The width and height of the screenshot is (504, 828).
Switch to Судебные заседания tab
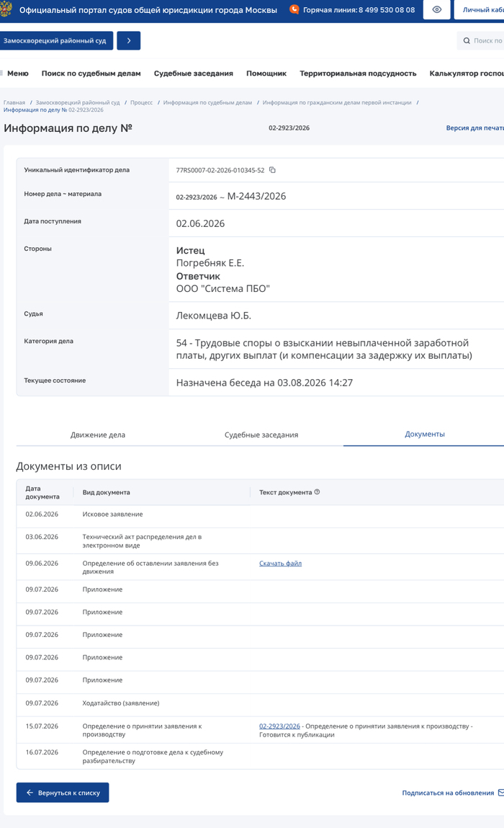[261, 435]
